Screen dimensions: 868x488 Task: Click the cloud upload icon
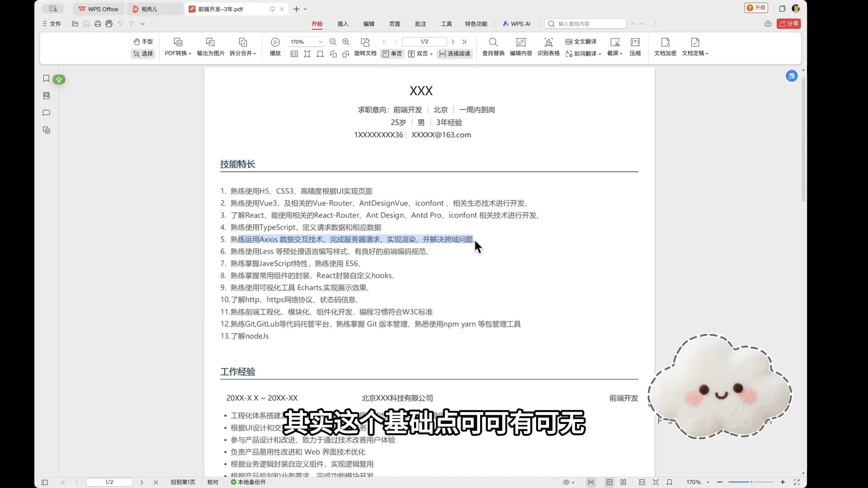point(768,24)
